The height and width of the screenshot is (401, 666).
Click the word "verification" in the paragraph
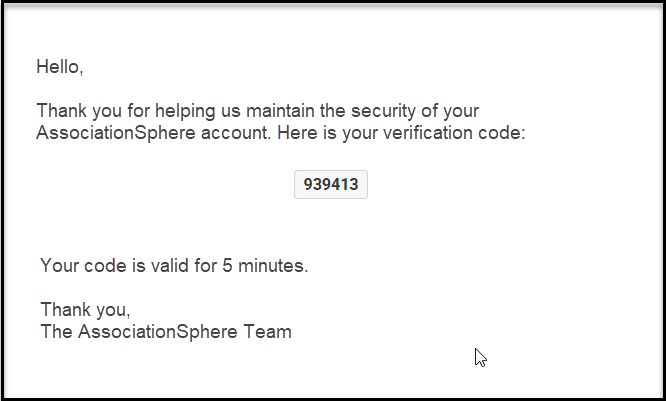pos(428,133)
